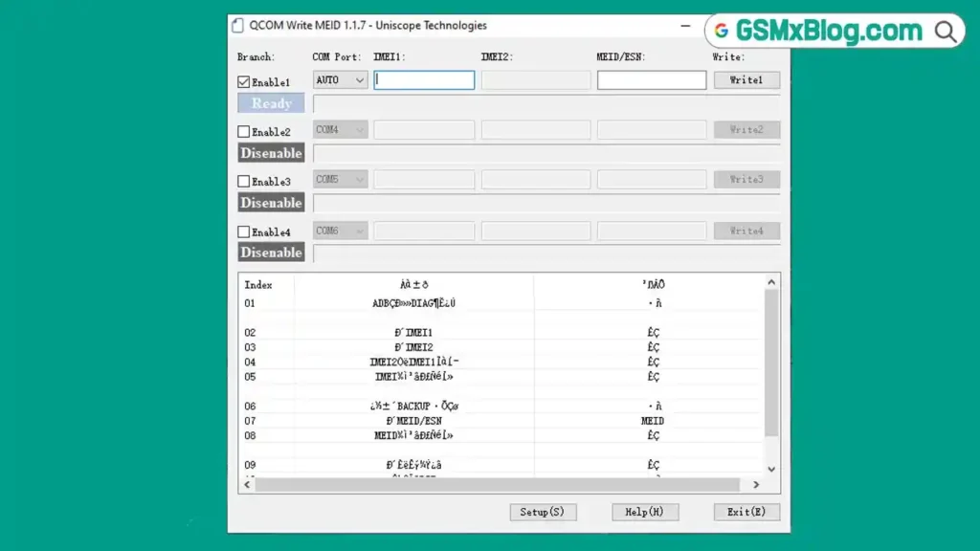The image size is (980, 551).
Task: Click the Write1 button
Action: (x=746, y=80)
